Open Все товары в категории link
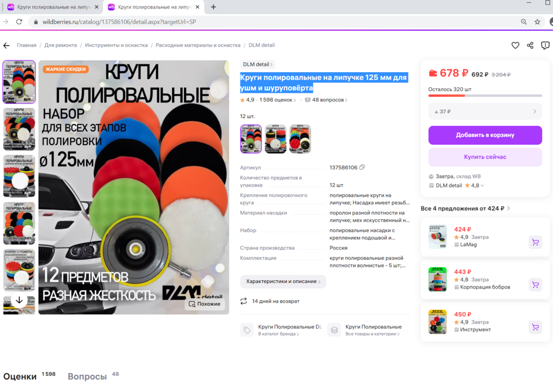The height and width of the screenshot is (392, 553). (372, 334)
